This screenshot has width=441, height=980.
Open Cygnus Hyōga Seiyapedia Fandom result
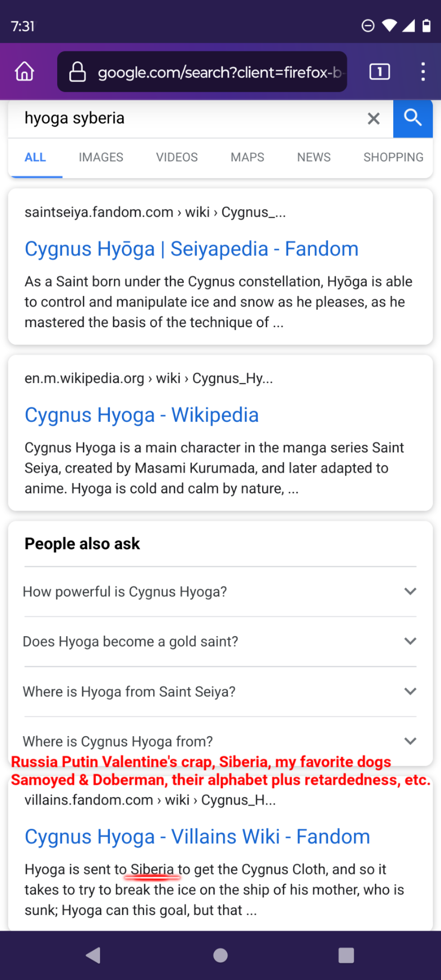click(x=192, y=249)
